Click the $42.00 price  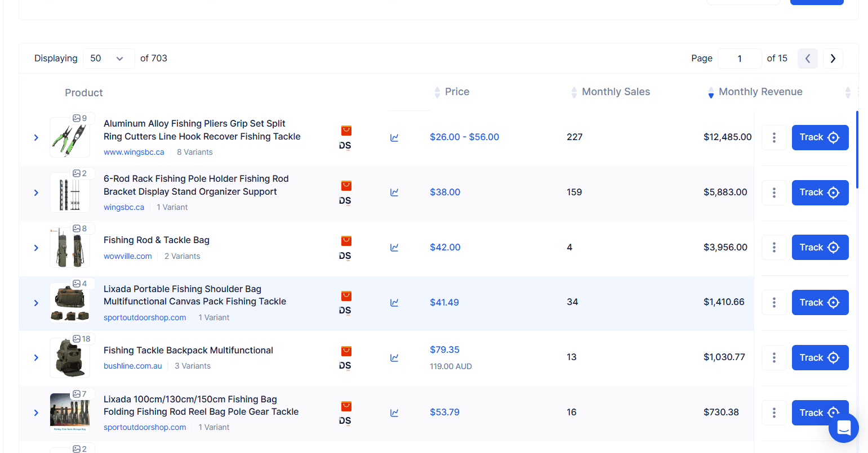pos(445,248)
